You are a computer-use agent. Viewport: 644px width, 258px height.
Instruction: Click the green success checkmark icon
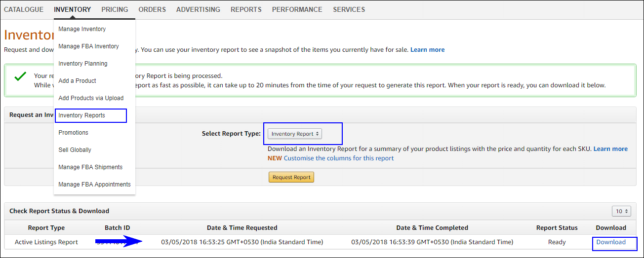pyautogui.click(x=20, y=76)
